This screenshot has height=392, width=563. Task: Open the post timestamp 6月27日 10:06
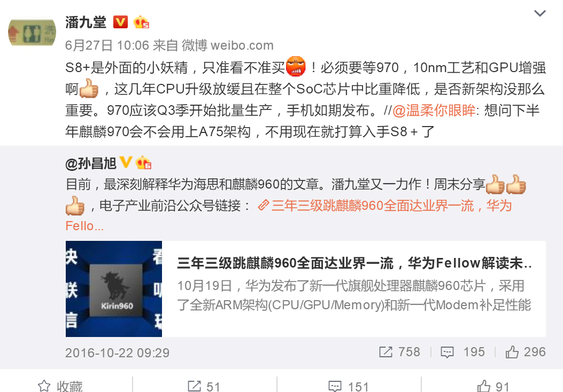tap(107, 45)
